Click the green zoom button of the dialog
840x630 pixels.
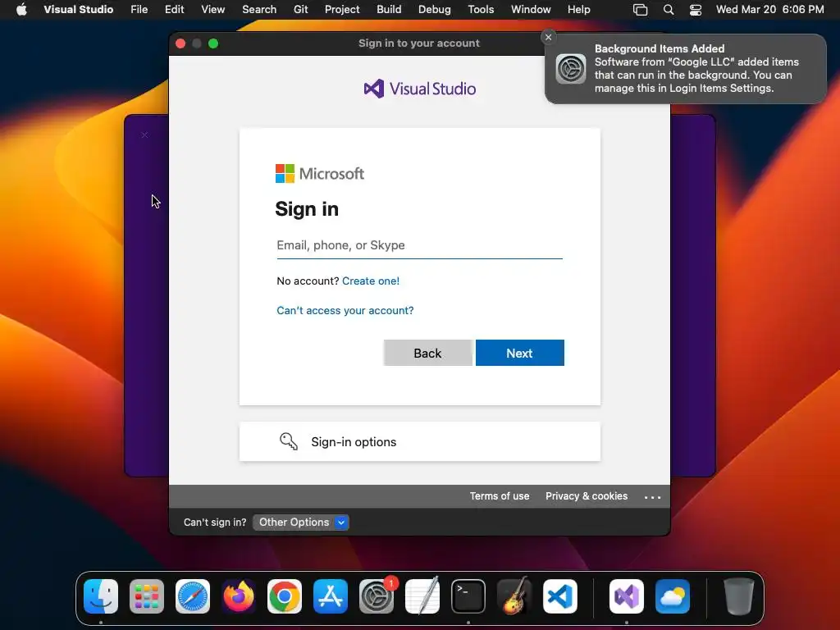(x=213, y=43)
